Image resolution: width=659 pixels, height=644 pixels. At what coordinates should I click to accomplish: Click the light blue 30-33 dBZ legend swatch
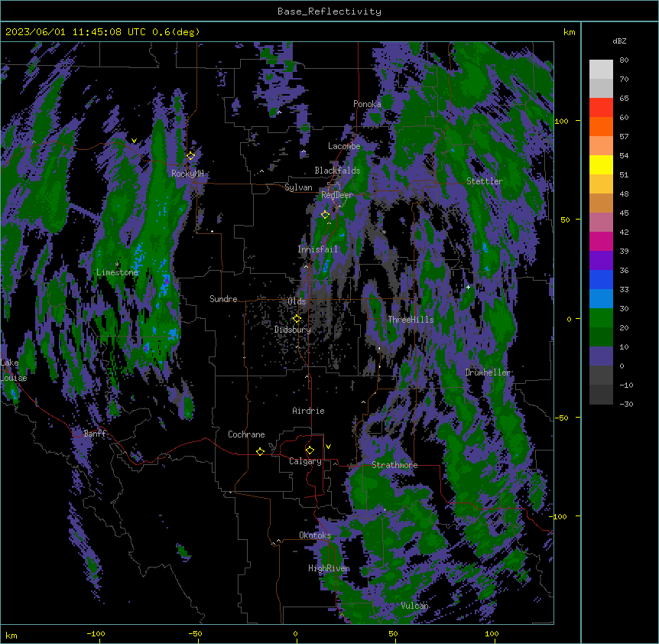click(x=601, y=299)
